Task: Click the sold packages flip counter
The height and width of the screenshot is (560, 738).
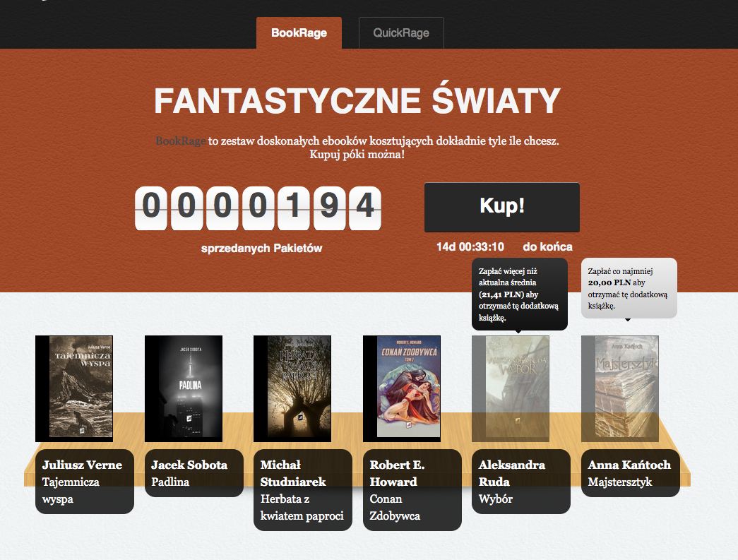Action: pyautogui.click(x=258, y=208)
